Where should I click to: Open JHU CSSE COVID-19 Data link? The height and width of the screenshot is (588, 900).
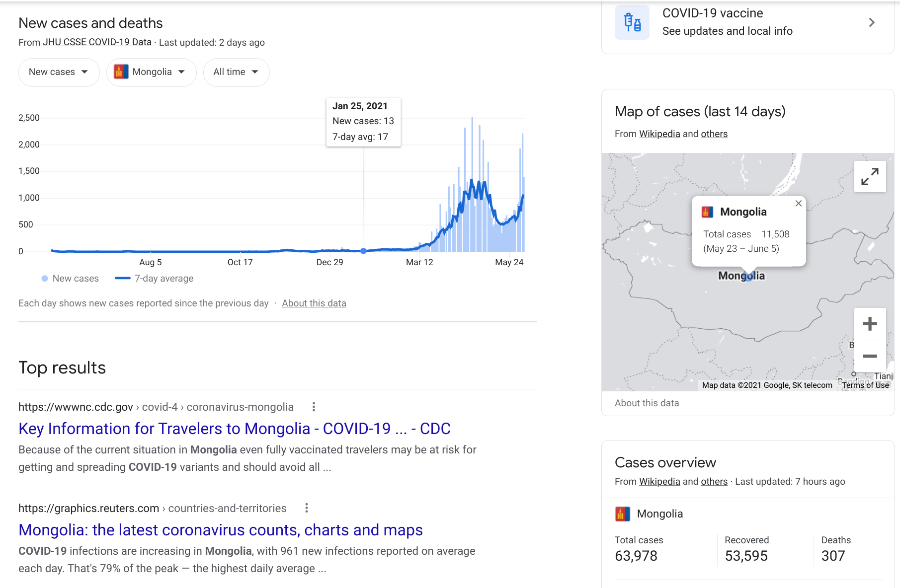pos(97,42)
